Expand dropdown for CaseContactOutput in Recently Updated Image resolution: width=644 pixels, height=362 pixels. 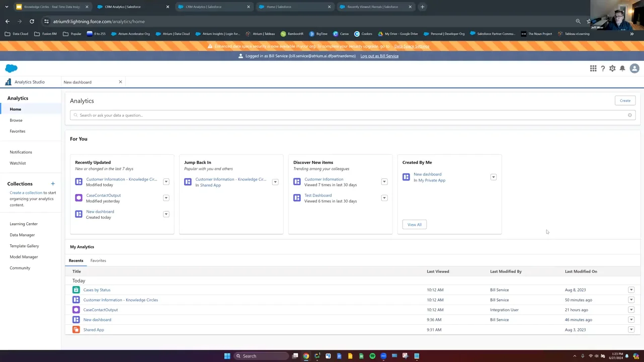[166, 198]
